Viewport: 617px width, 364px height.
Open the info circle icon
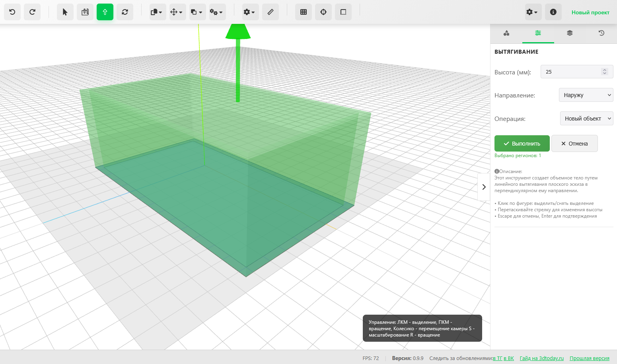pyautogui.click(x=553, y=12)
